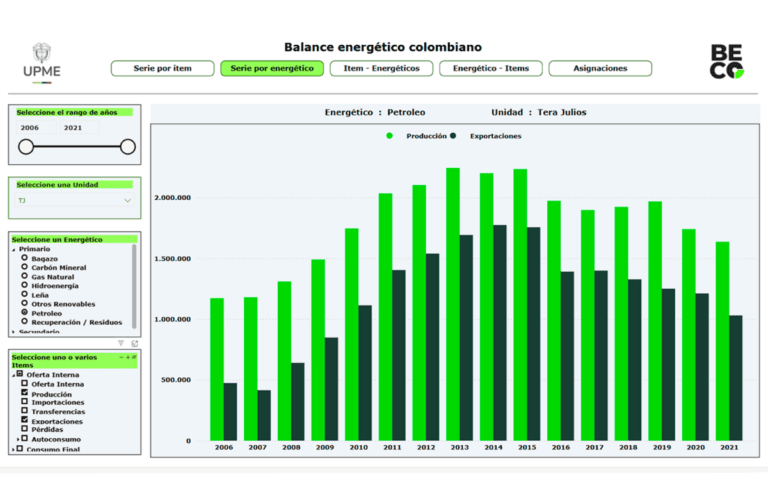Screen dimensions: 768x483
Task: Click the BECO logo
Action: [x=727, y=61]
